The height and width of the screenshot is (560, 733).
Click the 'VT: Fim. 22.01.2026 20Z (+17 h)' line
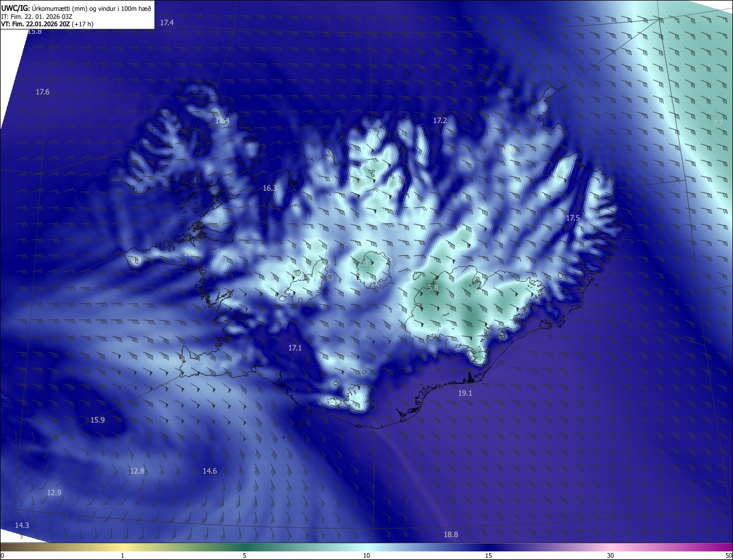[47, 25]
